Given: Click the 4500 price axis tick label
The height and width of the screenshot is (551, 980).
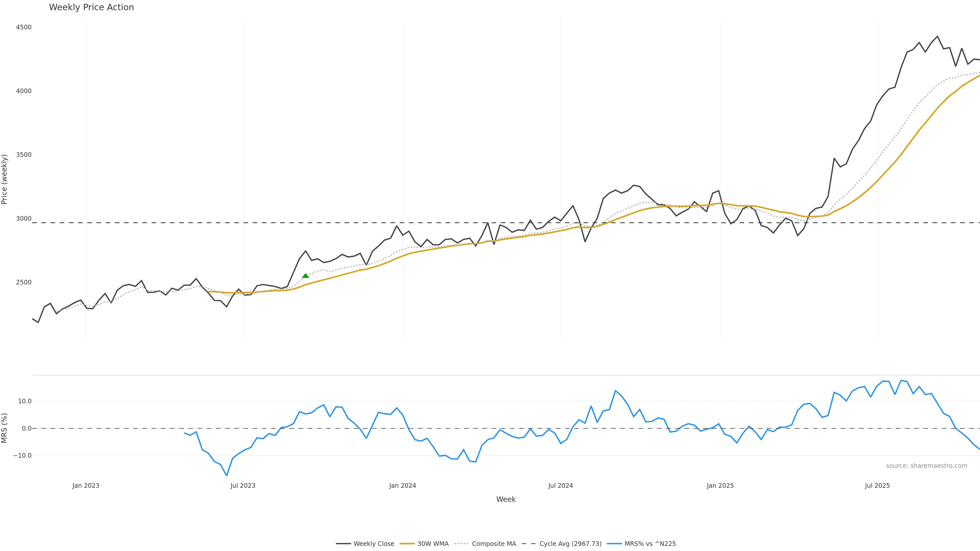Looking at the screenshot, I should pos(23,27).
